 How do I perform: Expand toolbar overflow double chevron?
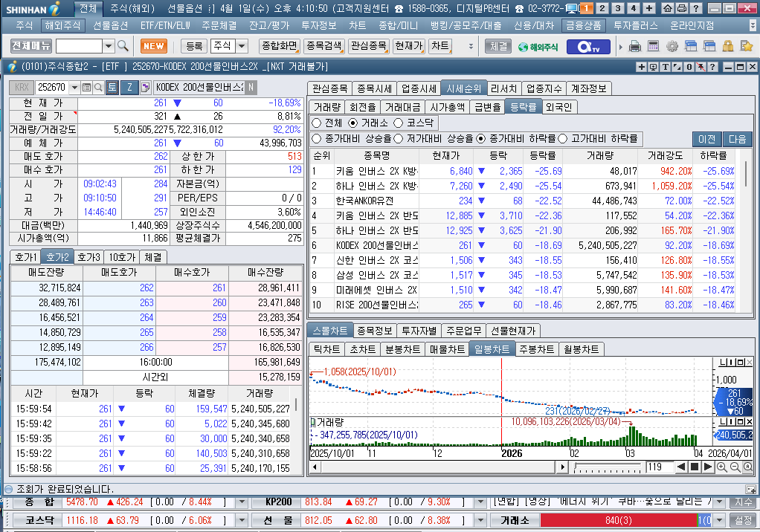(471, 47)
